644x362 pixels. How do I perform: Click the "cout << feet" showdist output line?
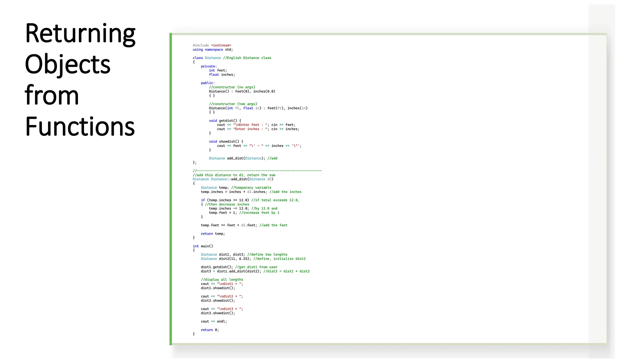point(259,146)
